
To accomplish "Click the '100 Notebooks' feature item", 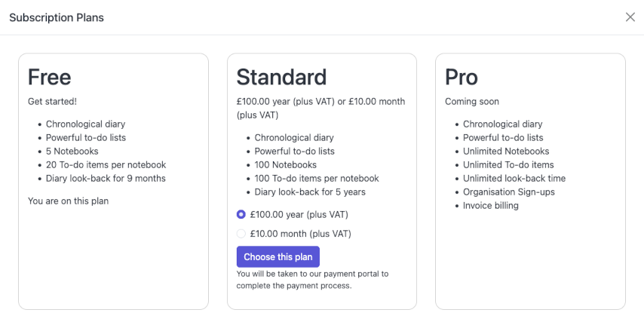I will [285, 164].
